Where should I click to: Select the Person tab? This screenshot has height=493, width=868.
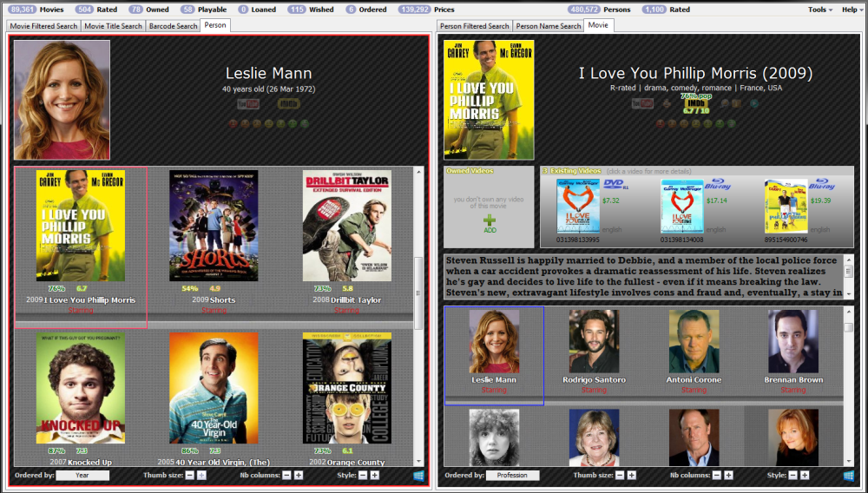coord(214,25)
